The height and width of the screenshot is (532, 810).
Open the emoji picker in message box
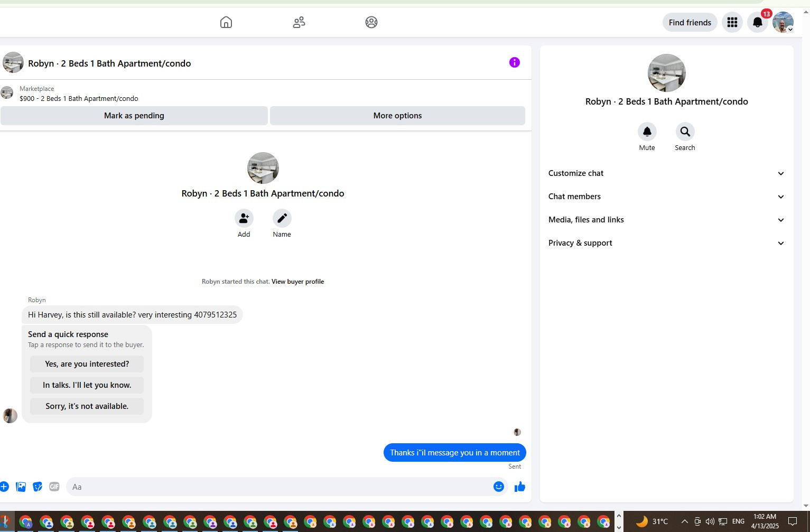click(499, 487)
